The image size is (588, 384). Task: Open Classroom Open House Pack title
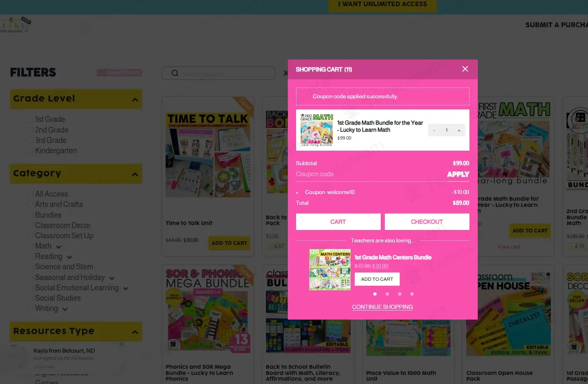click(x=499, y=375)
